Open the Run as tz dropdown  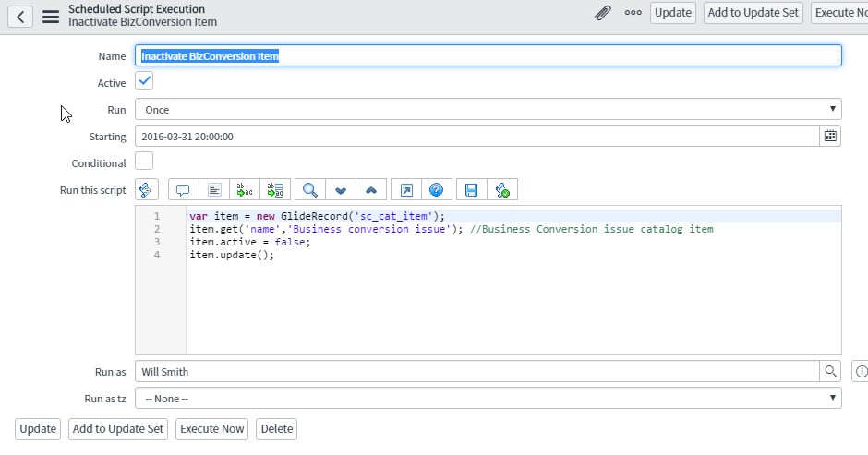[488, 398]
